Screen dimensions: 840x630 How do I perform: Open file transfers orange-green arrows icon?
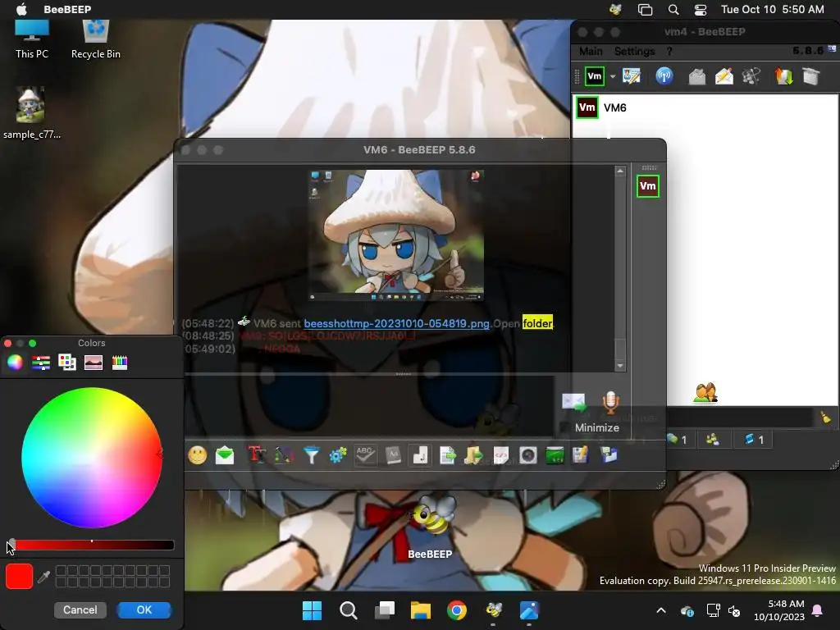(x=783, y=76)
